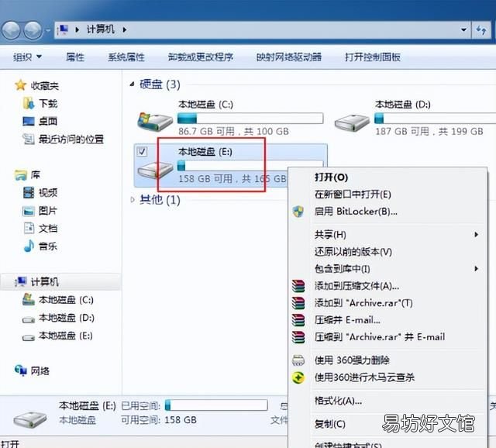Select the 库 libraries icon in the sidebar
Image resolution: width=496 pixels, height=448 pixels.
[21, 175]
